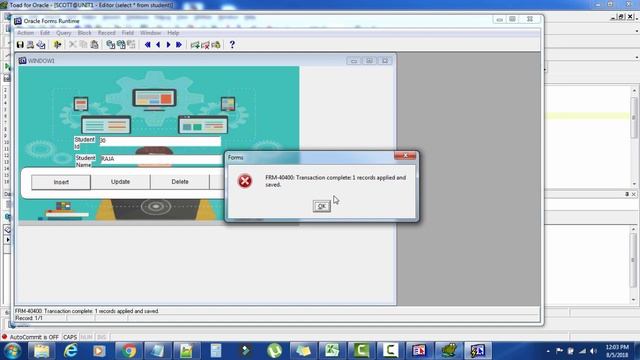This screenshot has height=360, width=640.
Task: Click the Student Id input field
Action: tap(160, 141)
